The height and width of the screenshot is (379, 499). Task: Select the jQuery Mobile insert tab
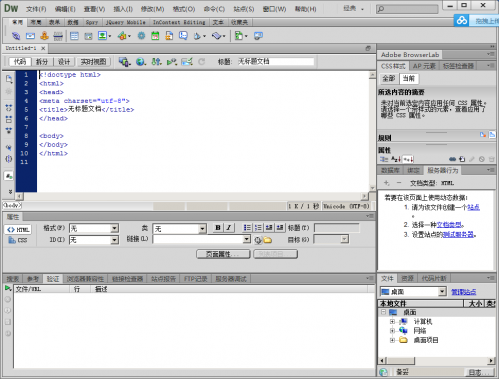125,22
